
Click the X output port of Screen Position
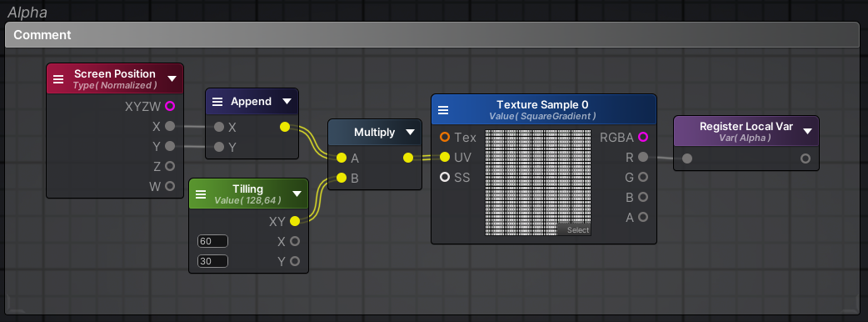coord(170,126)
